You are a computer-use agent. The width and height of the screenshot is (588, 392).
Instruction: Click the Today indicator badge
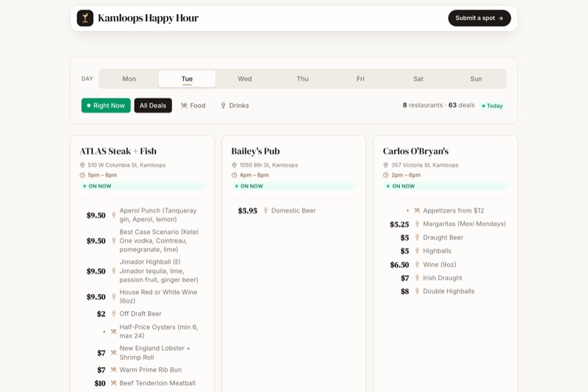492,106
